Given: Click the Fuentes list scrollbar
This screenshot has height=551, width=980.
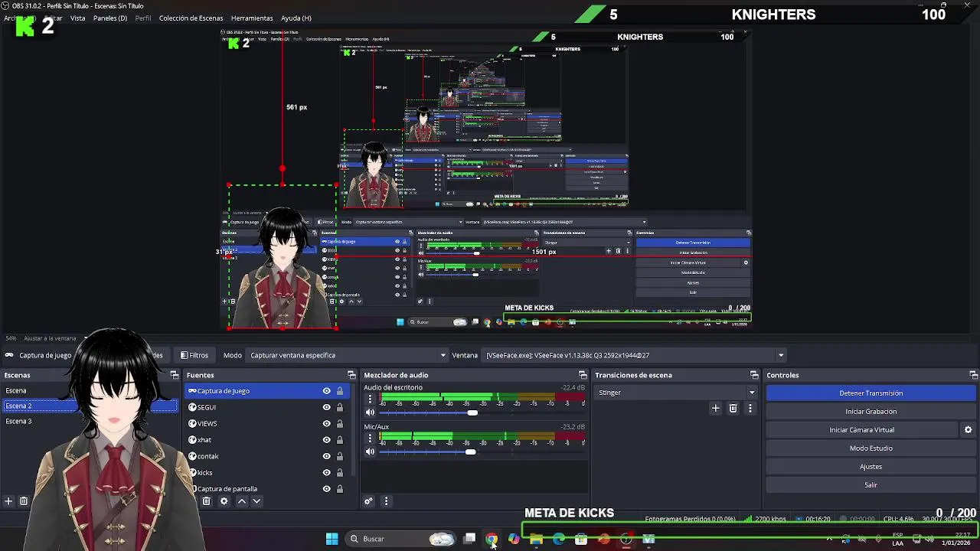Looking at the screenshot, I should tap(353, 429).
